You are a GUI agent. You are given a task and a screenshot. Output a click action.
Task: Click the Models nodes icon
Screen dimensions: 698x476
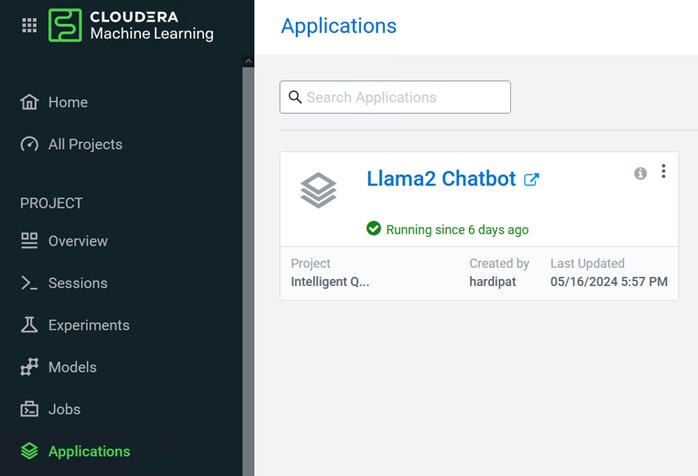(x=29, y=367)
